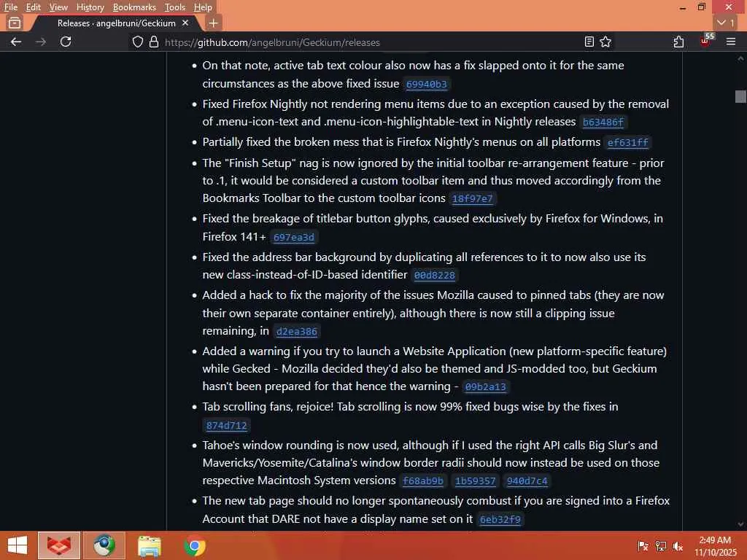
Task: Open the Tools menu
Action: pyautogui.click(x=175, y=7)
